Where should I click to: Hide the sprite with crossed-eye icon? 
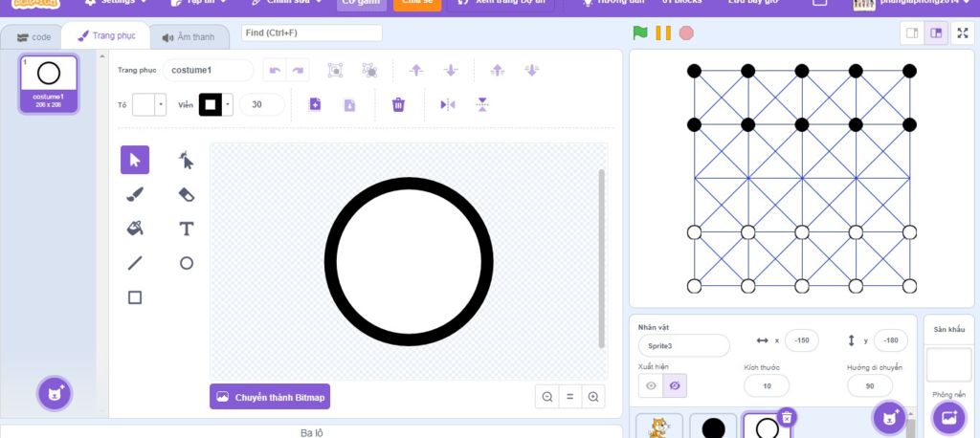pos(675,385)
